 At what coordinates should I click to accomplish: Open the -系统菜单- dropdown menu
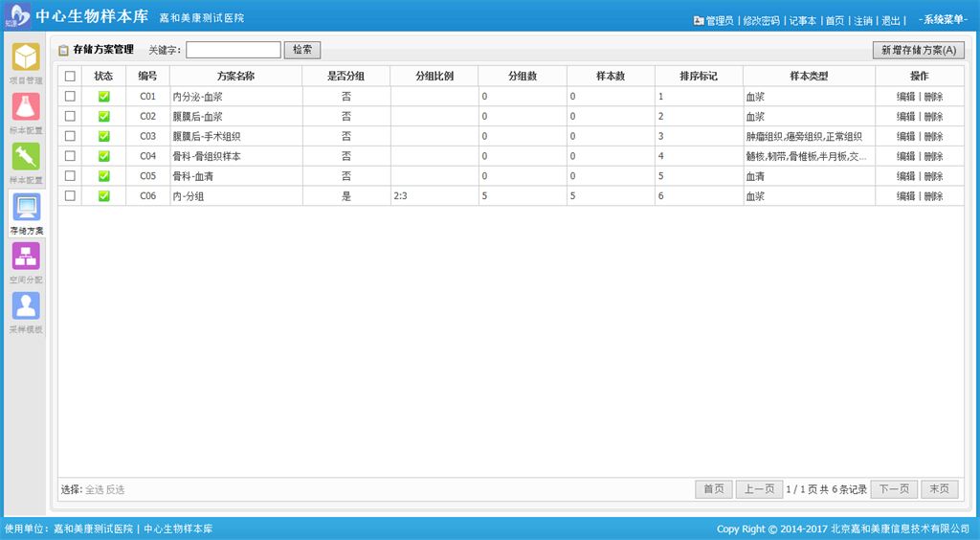[x=943, y=20]
